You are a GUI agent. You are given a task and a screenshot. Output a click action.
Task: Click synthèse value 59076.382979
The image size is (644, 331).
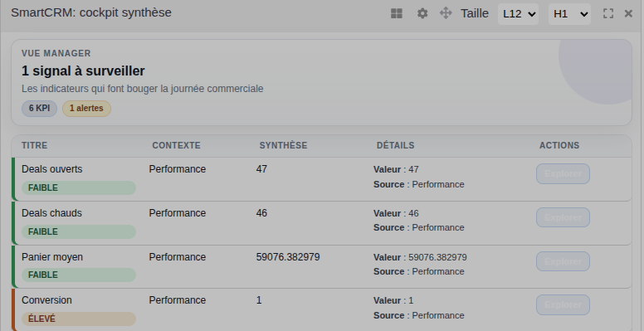point(288,257)
